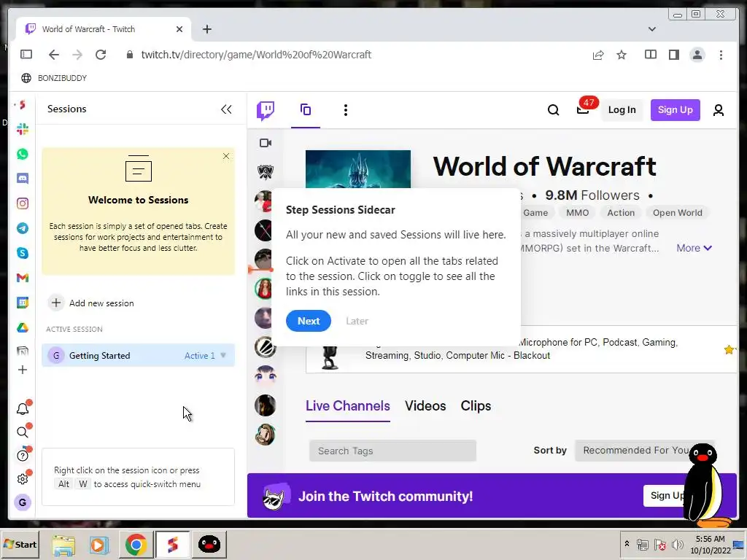The width and height of the screenshot is (747, 560).
Task: Open notifications bell in sidebar
Action: coord(23,408)
